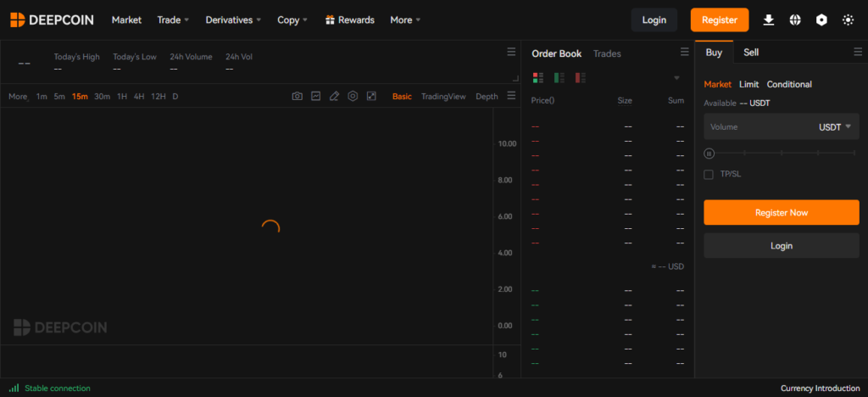The image size is (868, 397).
Task: Open the chart indicators icon
Action: click(315, 97)
